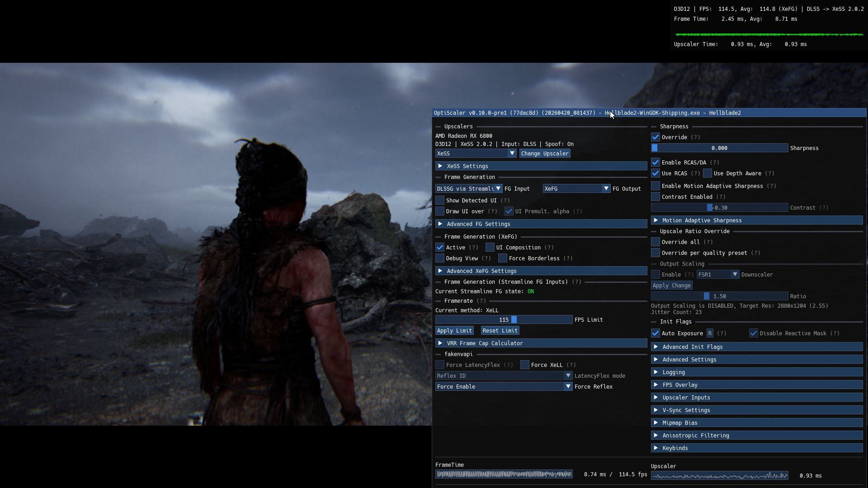Check Override per quality preset
Image resolution: width=868 pixels, height=488 pixels.
pos(656,253)
